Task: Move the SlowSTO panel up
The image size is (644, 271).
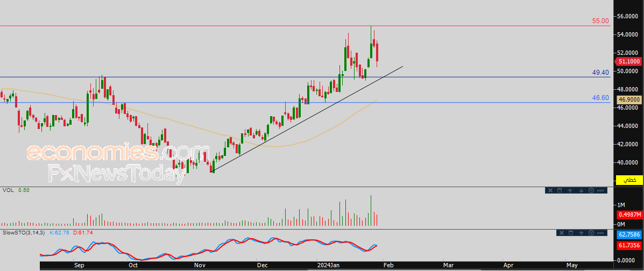Action: tap(581, 233)
